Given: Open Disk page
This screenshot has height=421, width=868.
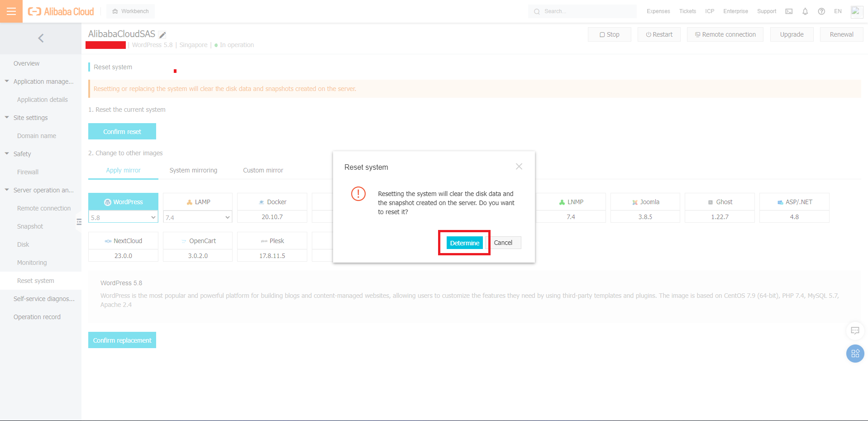Looking at the screenshot, I should pos(23,244).
